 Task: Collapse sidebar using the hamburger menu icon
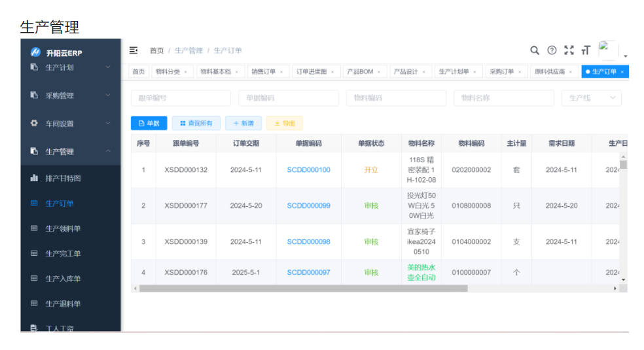134,50
